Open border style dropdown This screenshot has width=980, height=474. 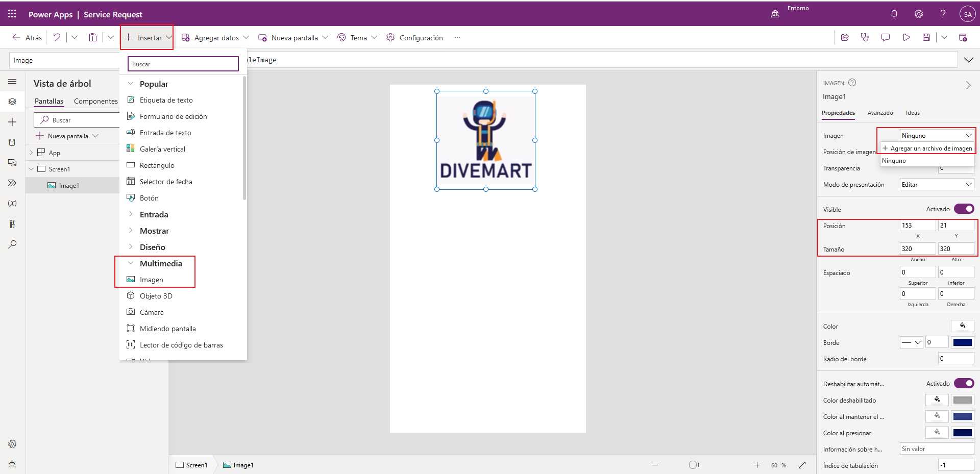(x=911, y=342)
